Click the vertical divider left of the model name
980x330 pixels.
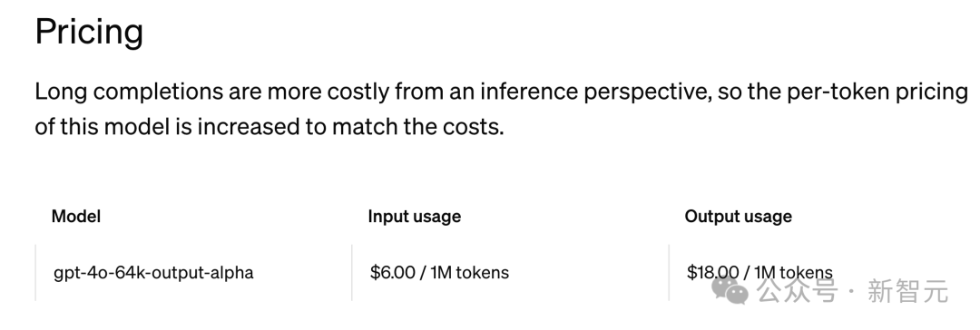point(35,273)
